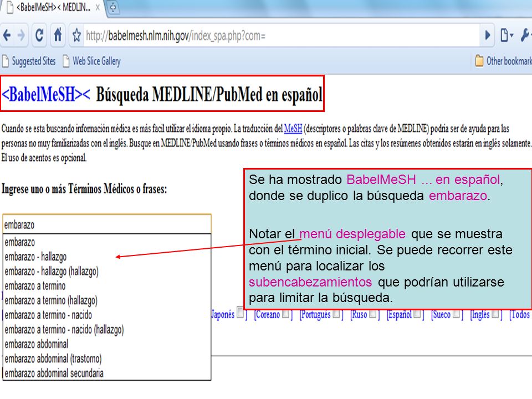Open a new tab
The image size is (532, 399).
coord(113,7)
